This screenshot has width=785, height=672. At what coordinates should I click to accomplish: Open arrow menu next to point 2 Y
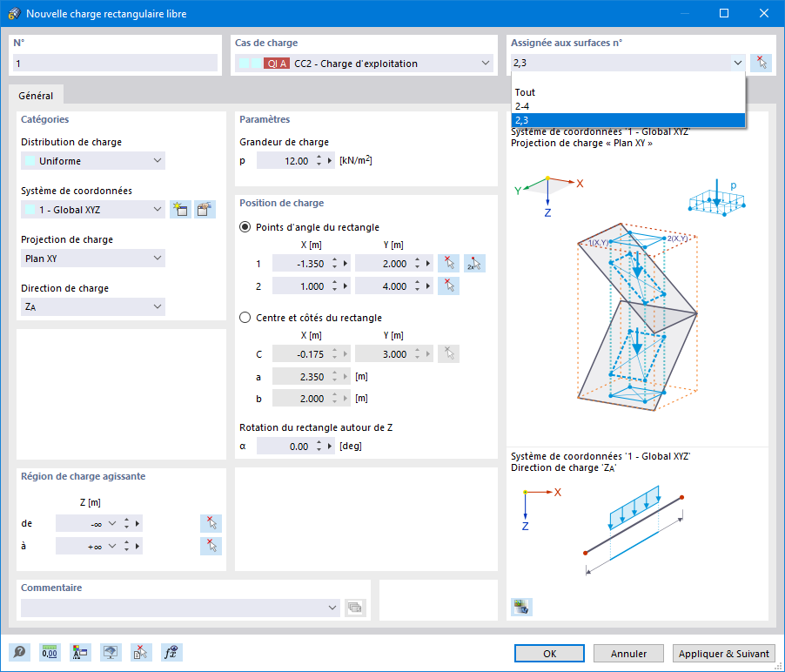427,286
